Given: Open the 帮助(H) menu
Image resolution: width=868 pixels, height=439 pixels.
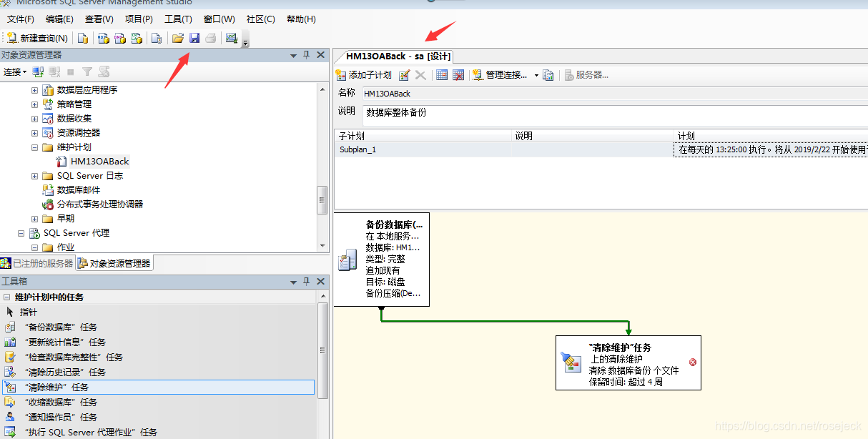Looking at the screenshot, I should coord(301,19).
